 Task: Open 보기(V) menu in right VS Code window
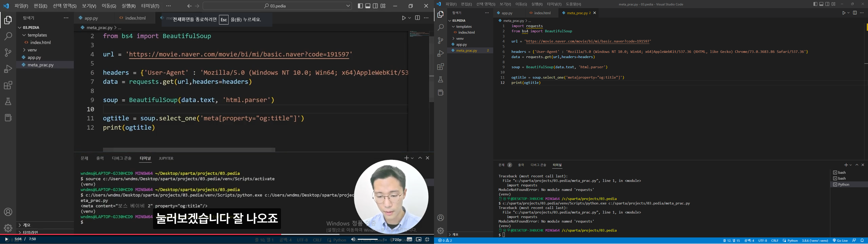point(505,4)
